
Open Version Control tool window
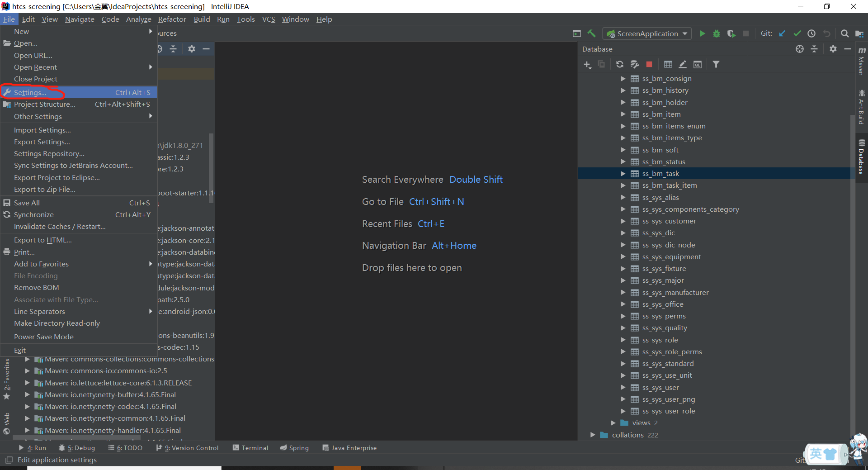coord(187,448)
